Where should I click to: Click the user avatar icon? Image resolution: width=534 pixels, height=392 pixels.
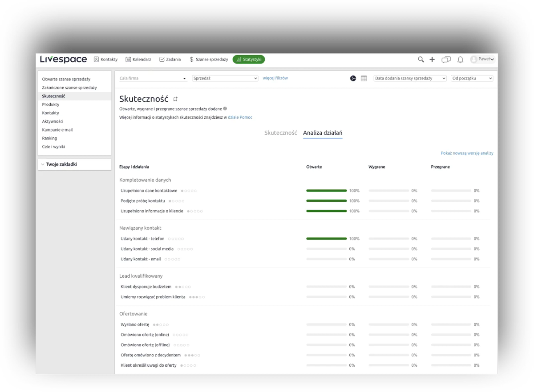[473, 59]
